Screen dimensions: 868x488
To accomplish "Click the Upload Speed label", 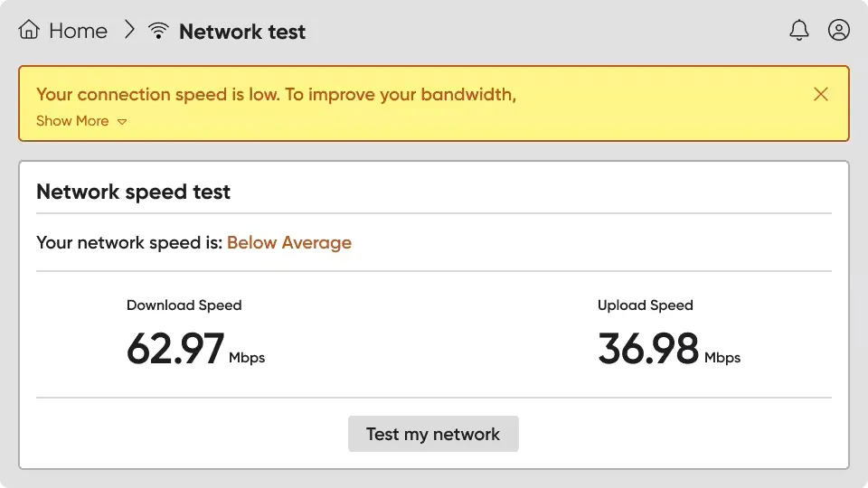I will pos(646,305).
